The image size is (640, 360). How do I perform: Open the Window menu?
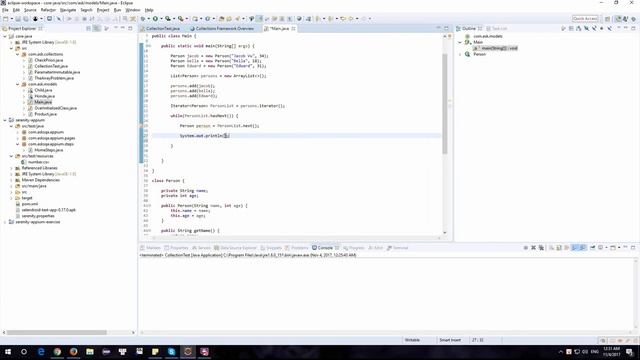click(x=133, y=10)
